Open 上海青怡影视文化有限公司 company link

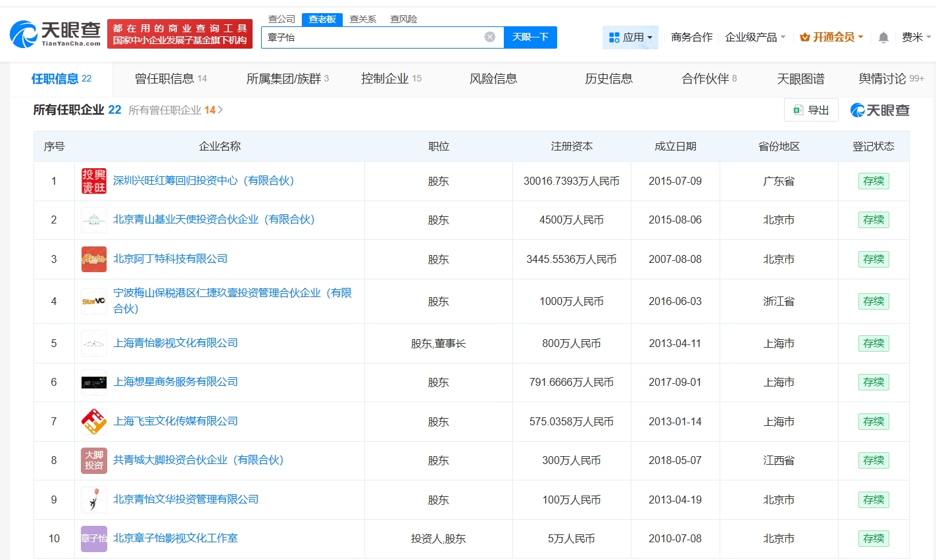176,343
